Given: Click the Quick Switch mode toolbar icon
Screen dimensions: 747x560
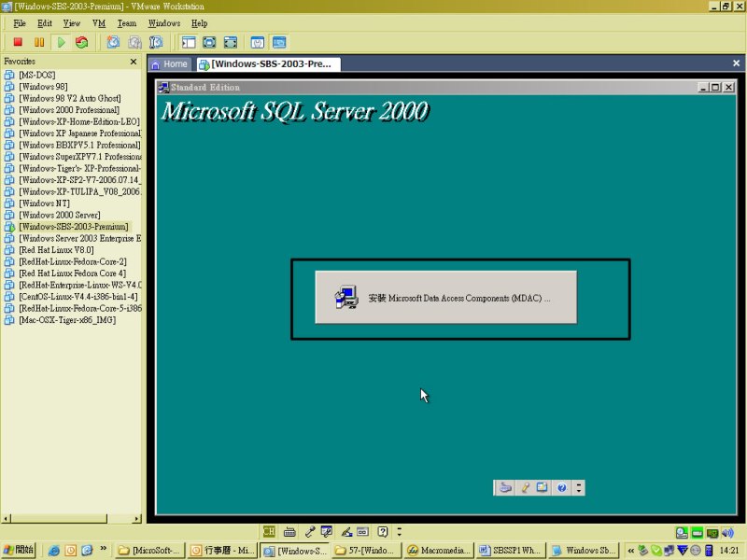Looking at the screenshot, I should point(209,42).
